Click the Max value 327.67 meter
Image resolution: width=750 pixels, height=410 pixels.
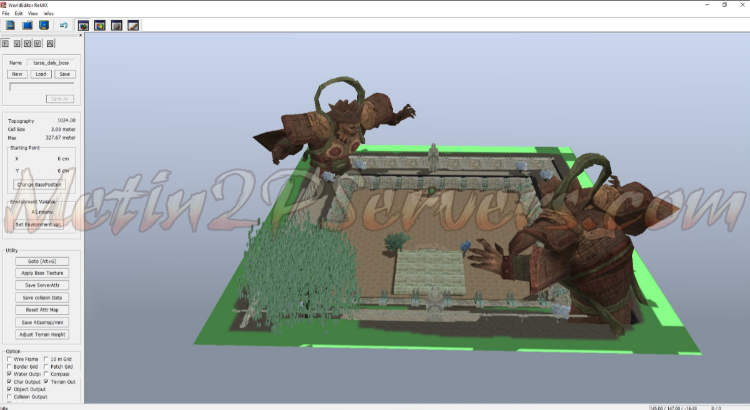(61, 138)
